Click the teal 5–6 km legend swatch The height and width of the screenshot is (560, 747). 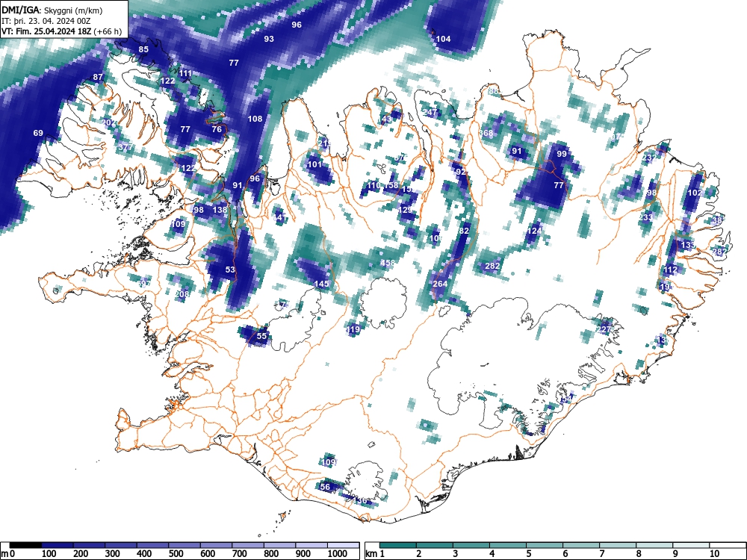545,544
